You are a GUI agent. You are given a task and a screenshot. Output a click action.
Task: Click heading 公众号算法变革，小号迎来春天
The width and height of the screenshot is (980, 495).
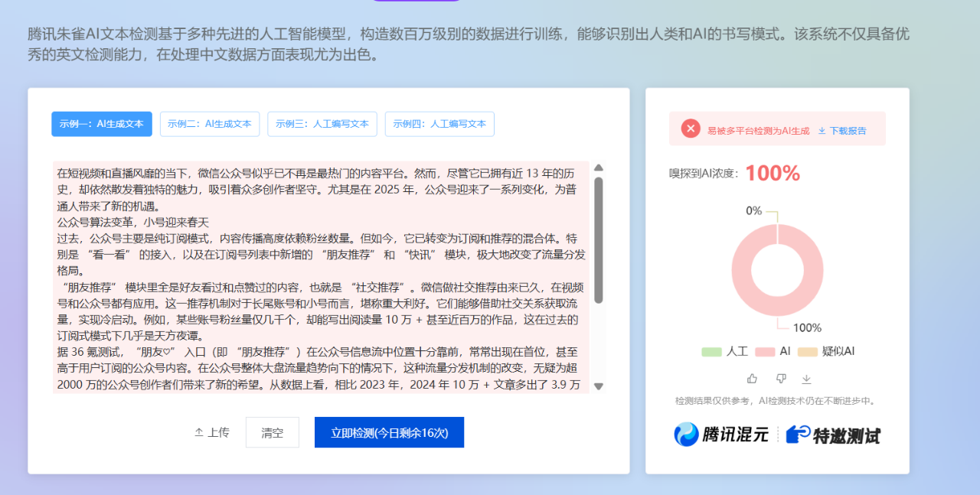point(133,223)
